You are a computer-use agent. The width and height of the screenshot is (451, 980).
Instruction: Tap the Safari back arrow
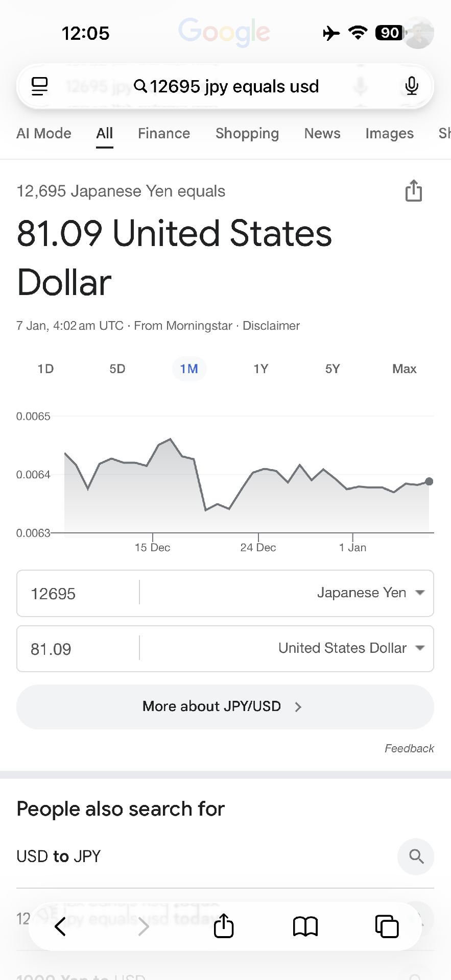pyautogui.click(x=60, y=926)
